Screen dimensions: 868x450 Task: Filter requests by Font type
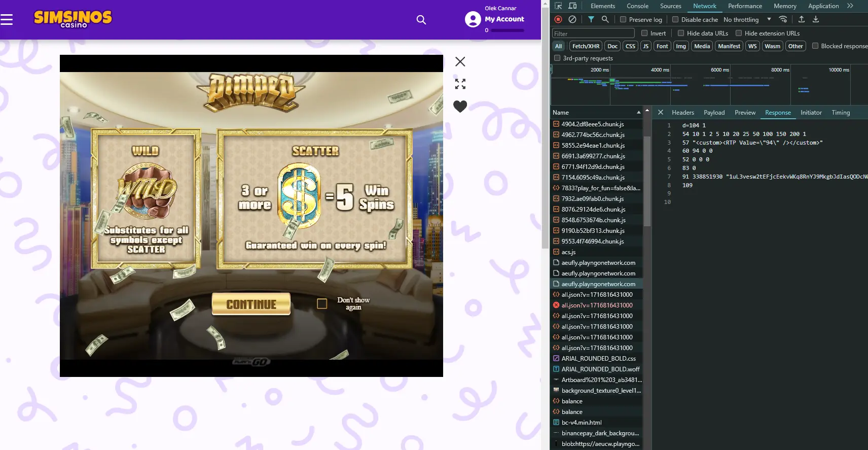(662, 46)
